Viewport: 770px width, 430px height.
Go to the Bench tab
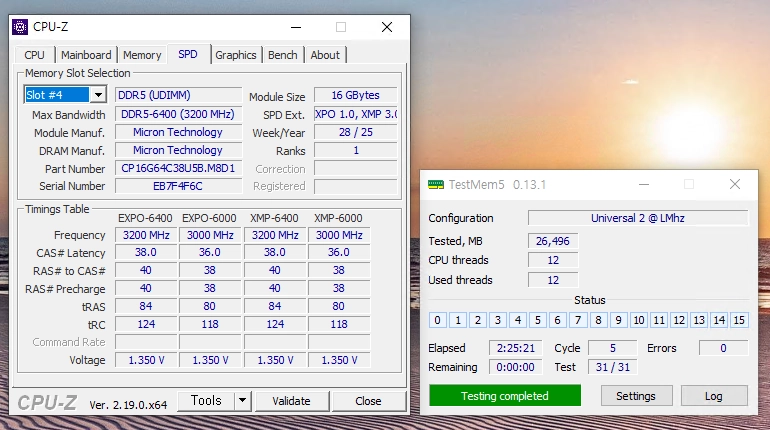tap(282, 55)
